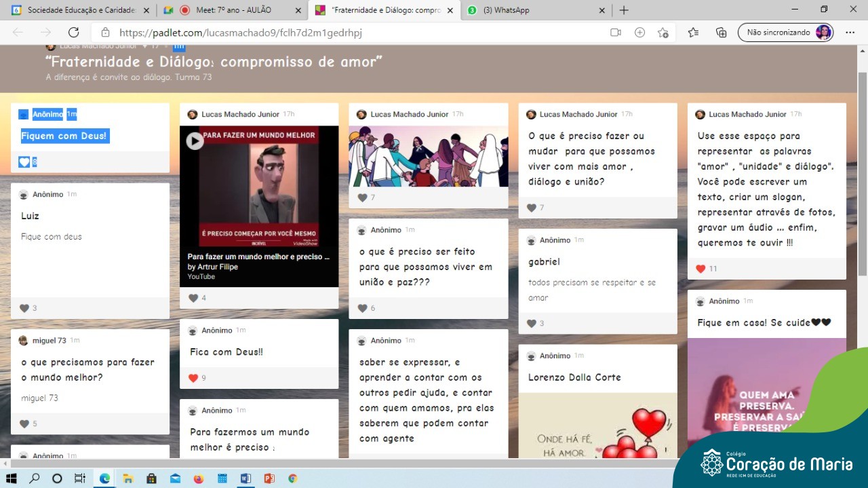The image size is (868, 488).
Task: Open the Edge settings ellipsis menu
Action: pyautogui.click(x=850, y=33)
